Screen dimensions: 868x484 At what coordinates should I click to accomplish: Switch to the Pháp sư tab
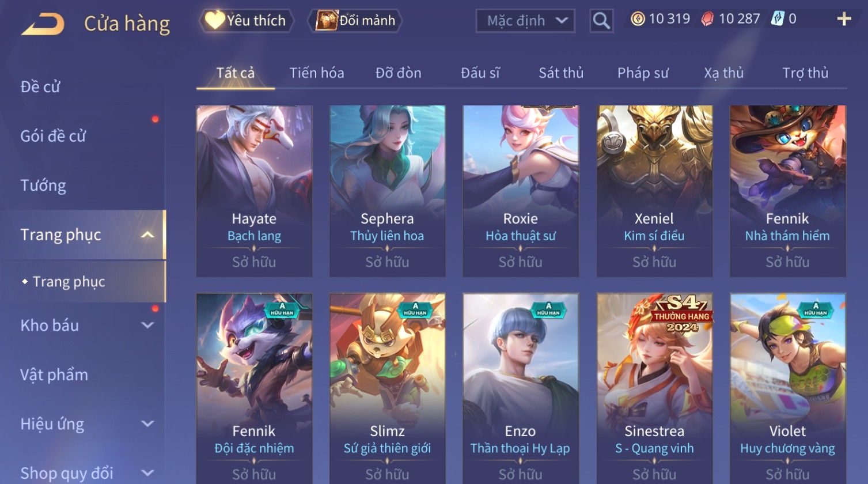pyautogui.click(x=643, y=73)
